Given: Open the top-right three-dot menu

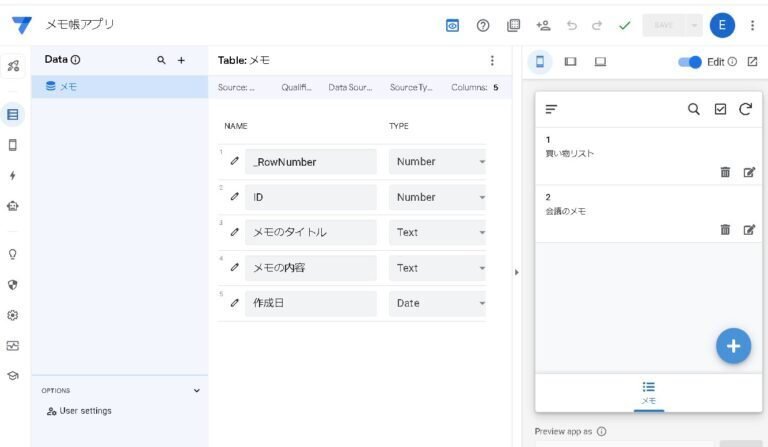Looking at the screenshot, I should point(752,25).
